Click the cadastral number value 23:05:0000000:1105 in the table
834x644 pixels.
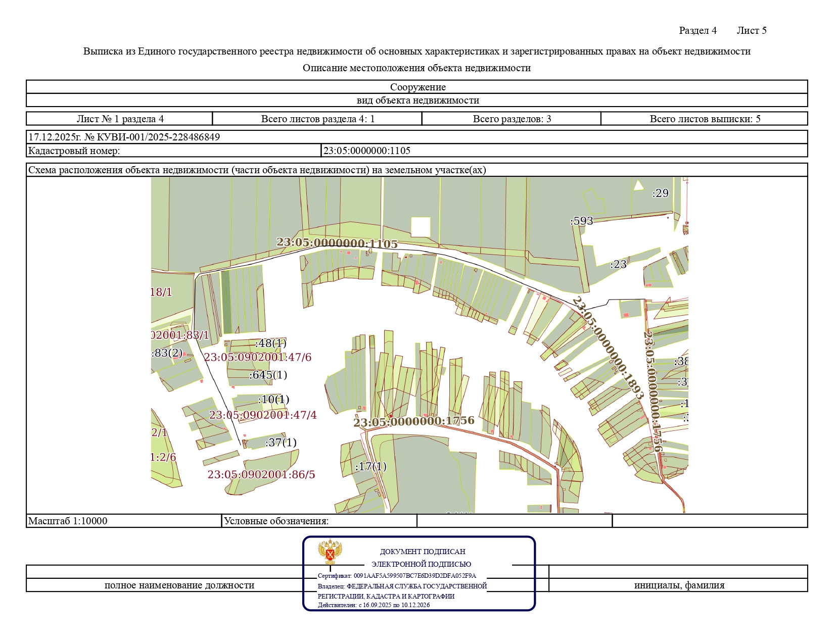click(367, 151)
